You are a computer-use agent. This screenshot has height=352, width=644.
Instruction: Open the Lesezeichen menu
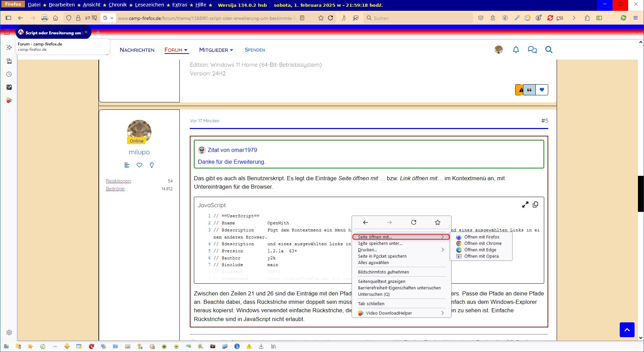tap(149, 5)
